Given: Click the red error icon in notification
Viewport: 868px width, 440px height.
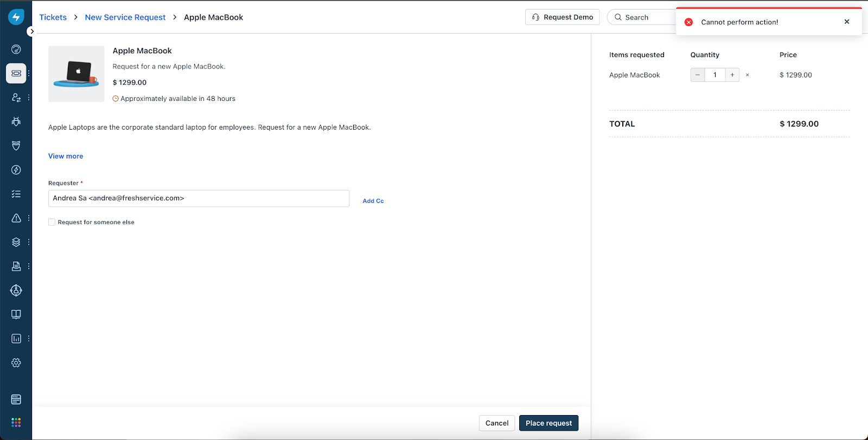Looking at the screenshot, I should coord(688,22).
